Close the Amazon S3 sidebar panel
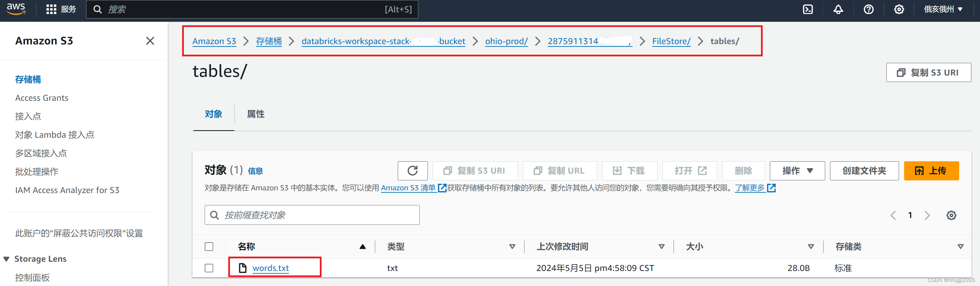Image resolution: width=980 pixels, height=286 pixels. (150, 41)
